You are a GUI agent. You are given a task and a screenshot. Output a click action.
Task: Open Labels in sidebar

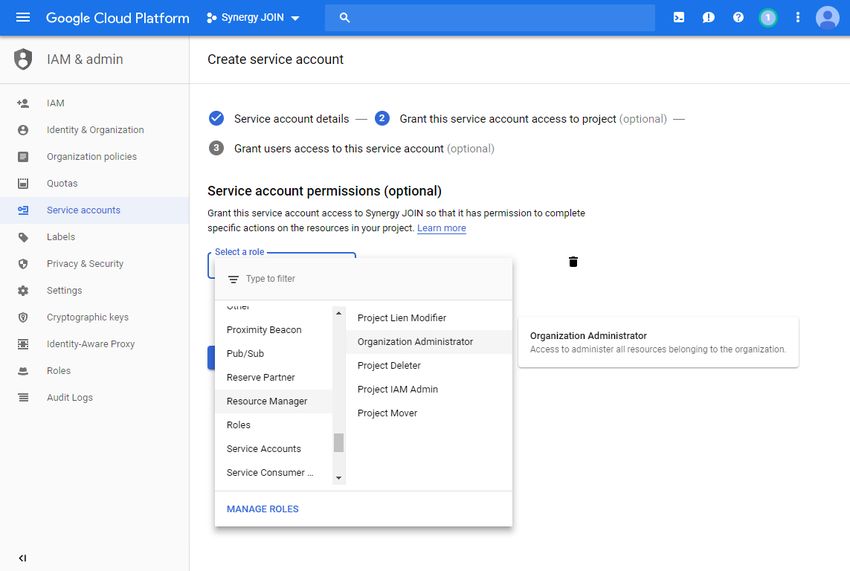coord(94,237)
